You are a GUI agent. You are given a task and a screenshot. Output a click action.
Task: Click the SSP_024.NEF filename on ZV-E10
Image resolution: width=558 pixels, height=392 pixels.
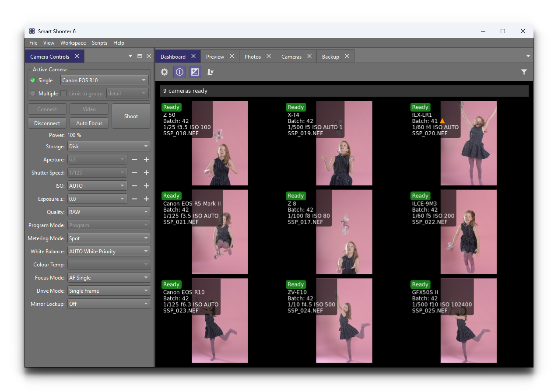(305, 311)
